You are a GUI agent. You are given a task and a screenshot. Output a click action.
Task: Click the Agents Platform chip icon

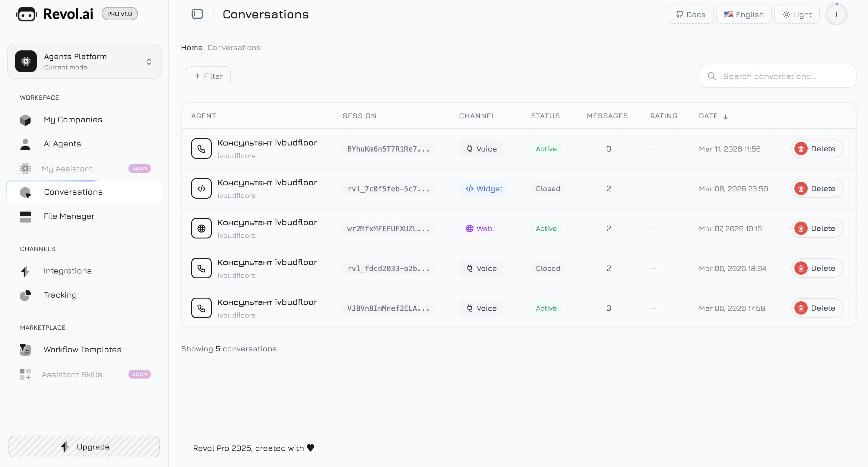click(x=26, y=61)
